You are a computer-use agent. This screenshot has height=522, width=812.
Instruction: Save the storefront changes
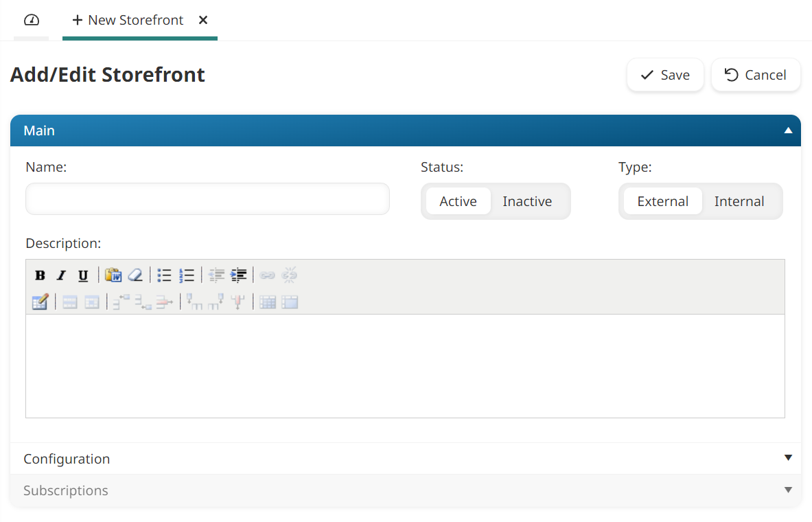click(x=665, y=75)
